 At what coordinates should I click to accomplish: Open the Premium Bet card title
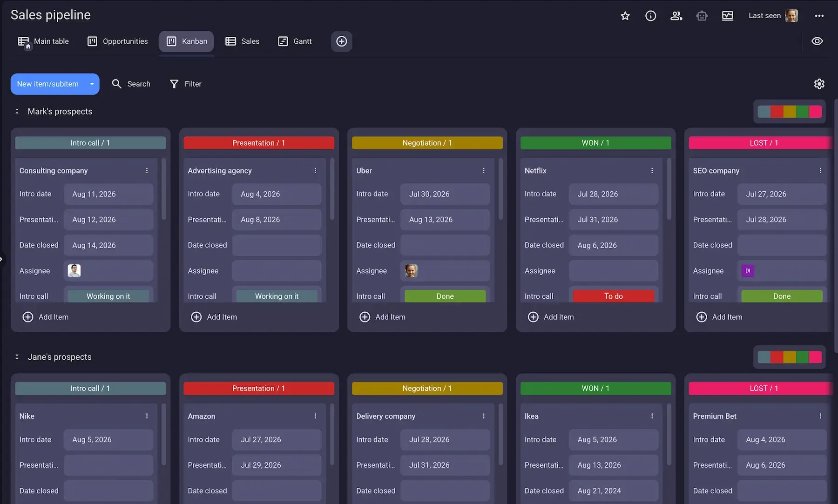tap(715, 416)
